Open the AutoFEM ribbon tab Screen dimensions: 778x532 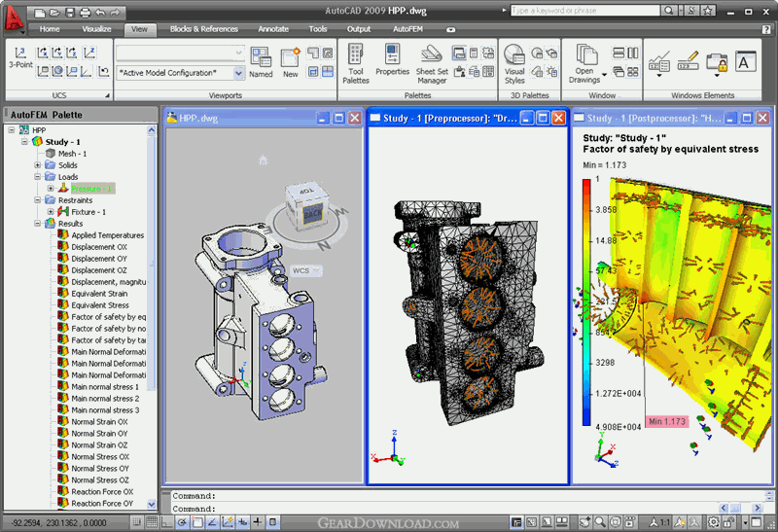[407, 29]
